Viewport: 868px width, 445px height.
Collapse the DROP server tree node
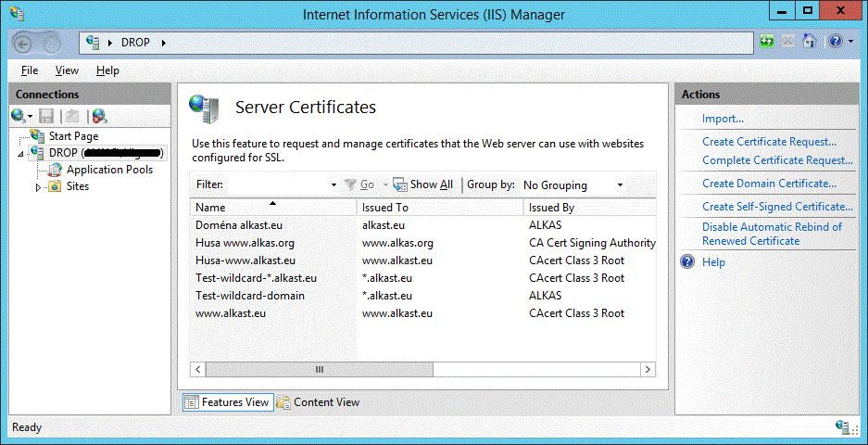pyautogui.click(x=21, y=153)
